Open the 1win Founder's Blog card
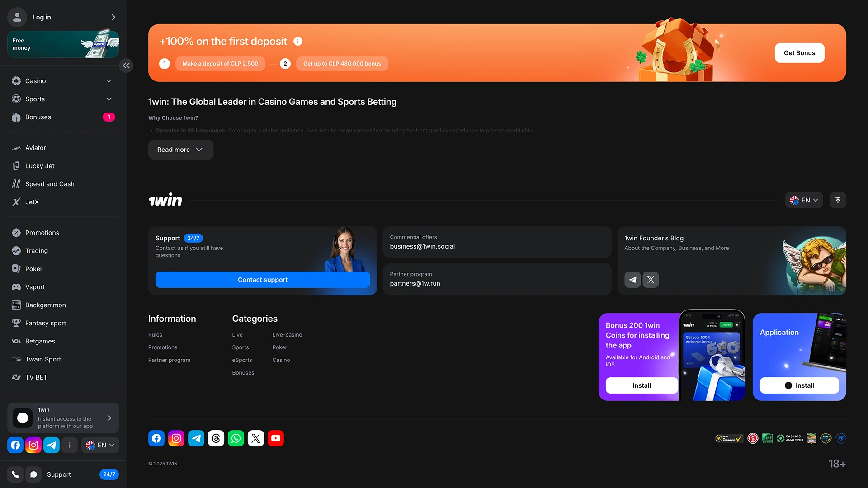Viewport: 868px width, 488px height. pos(731,261)
